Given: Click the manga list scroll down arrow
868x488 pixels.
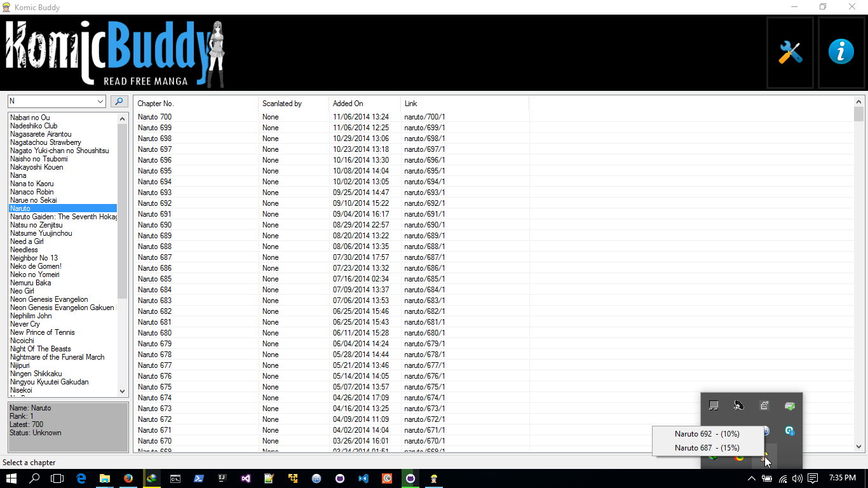Looking at the screenshot, I should pos(123,392).
